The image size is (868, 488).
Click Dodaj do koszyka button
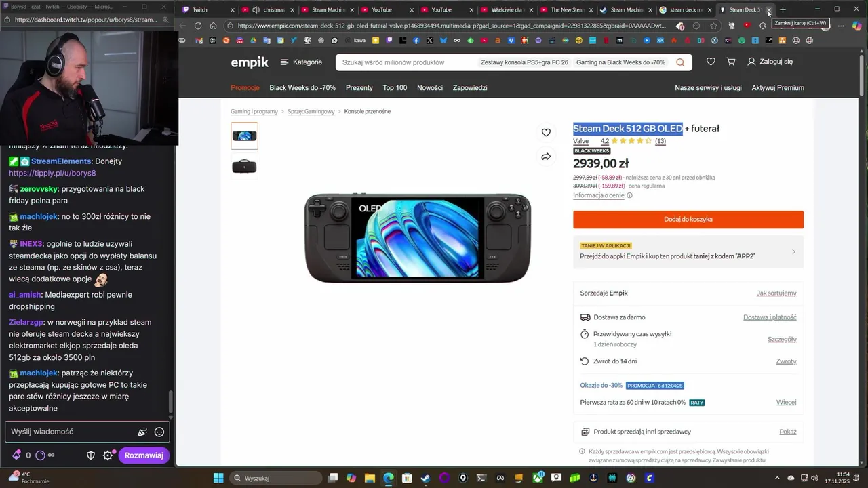[688, 220]
